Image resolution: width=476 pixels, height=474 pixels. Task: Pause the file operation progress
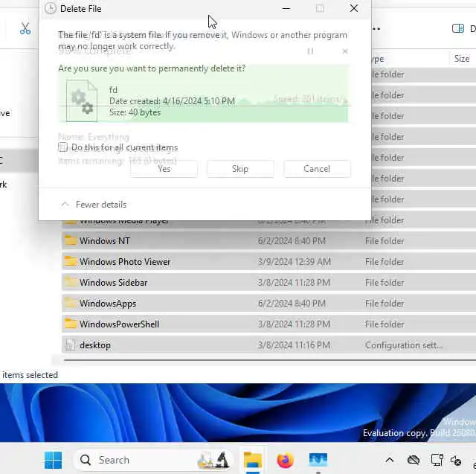pyautogui.click(x=310, y=51)
